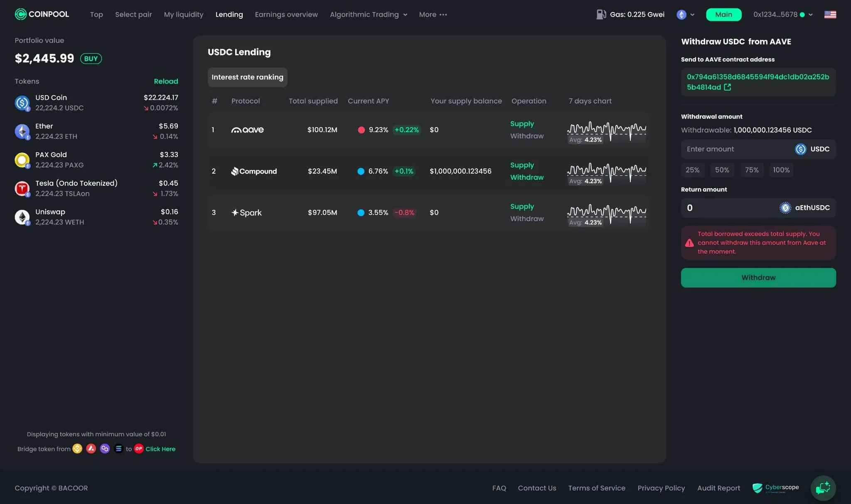Open the Contact Us footer link

(x=537, y=488)
